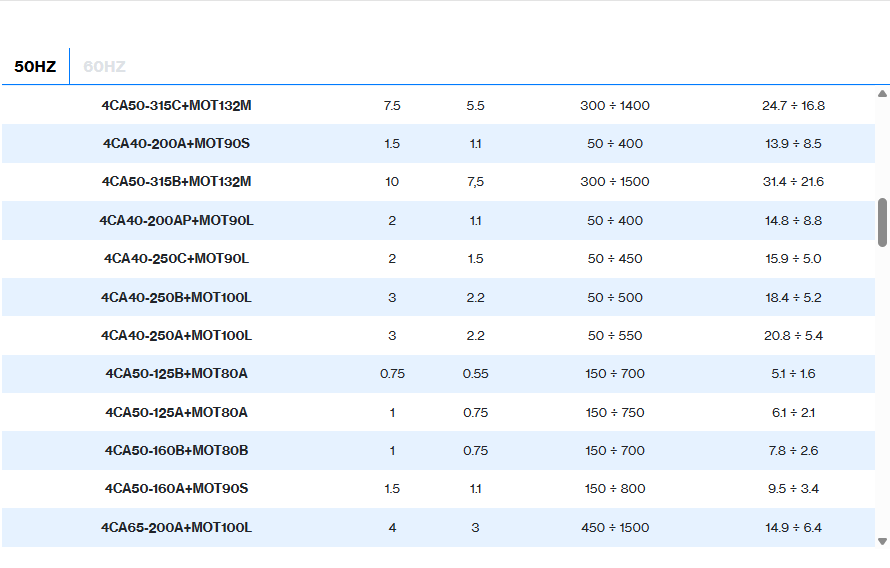Click the 31.4 ÷ 21.6 head value
The image size is (890, 568).
coord(793,182)
